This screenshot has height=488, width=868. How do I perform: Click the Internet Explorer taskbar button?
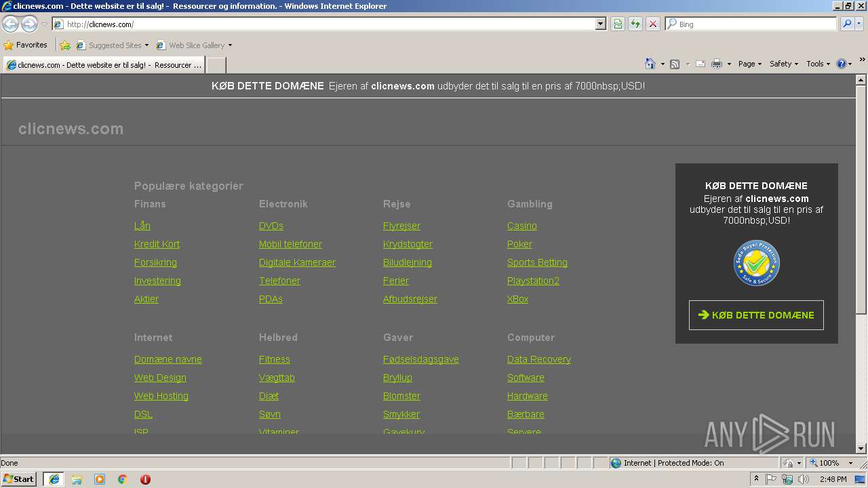point(54,479)
